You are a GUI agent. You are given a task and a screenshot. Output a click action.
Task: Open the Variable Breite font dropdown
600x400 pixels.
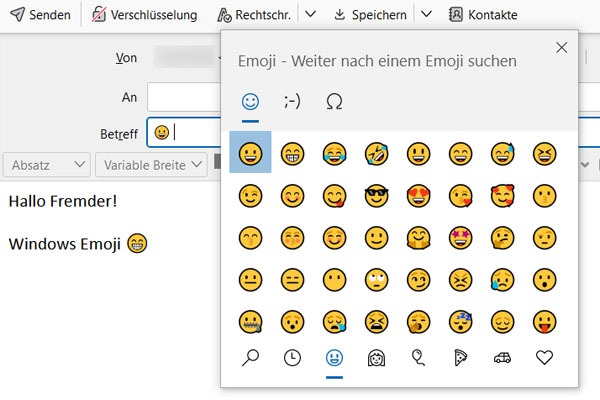pos(152,165)
